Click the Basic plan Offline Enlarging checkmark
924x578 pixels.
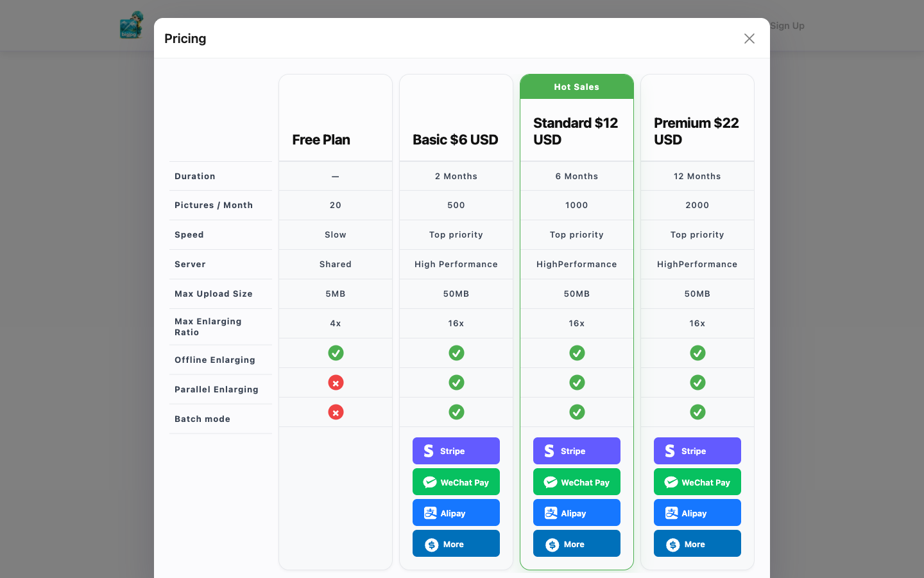[x=456, y=353]
